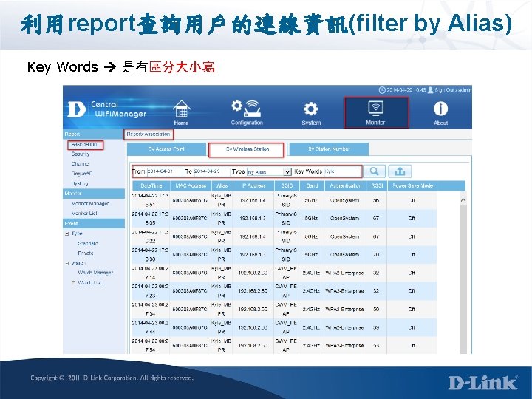
Task: Click the Power Save Mode column header
Action: tap(412, 186)
